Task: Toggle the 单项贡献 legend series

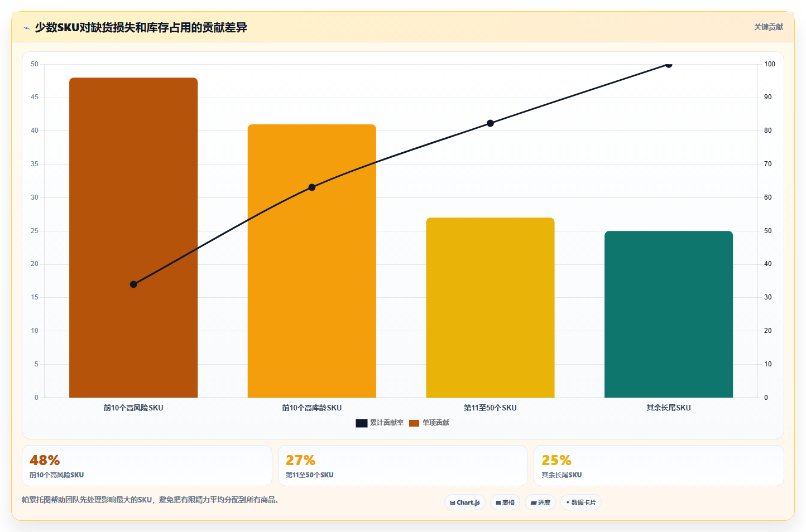Action: [429, 423]
